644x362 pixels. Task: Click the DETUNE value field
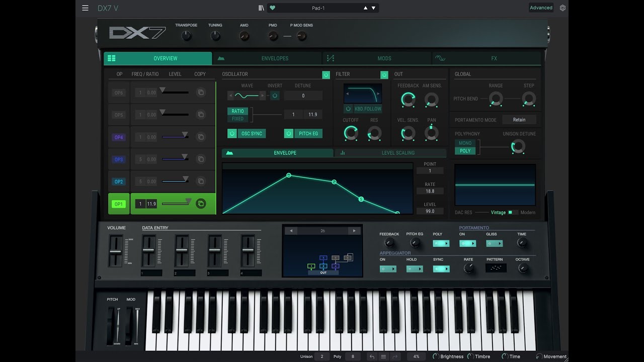pyautogui.click(x=303, y=96)
